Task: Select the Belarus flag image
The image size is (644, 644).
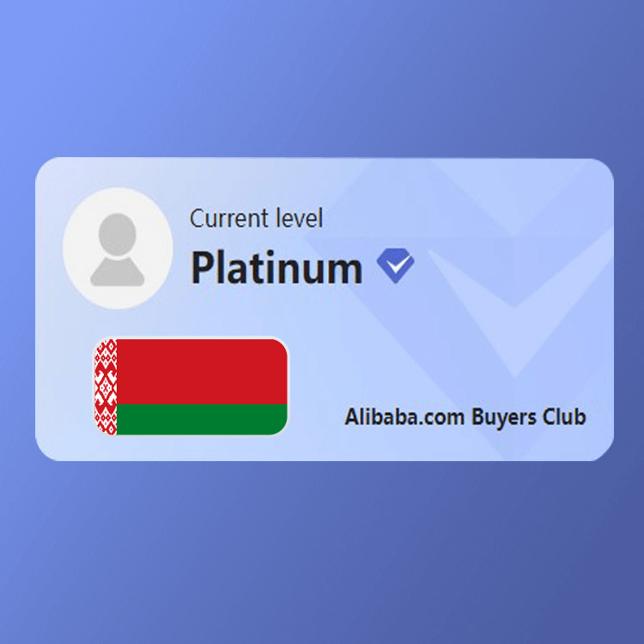Action: pyautogui.click(x=191, y=386)
